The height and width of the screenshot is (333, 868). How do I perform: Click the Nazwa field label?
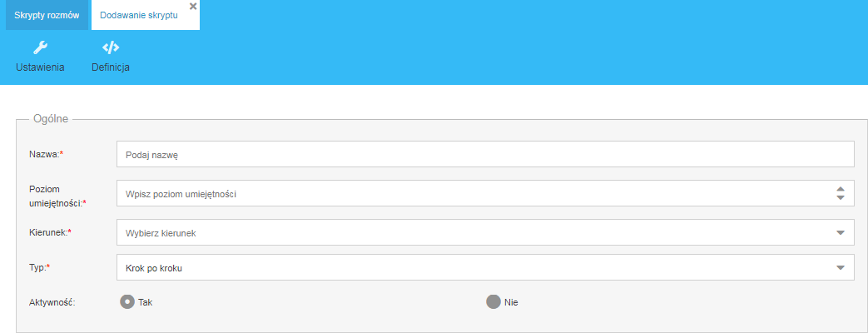47,154
